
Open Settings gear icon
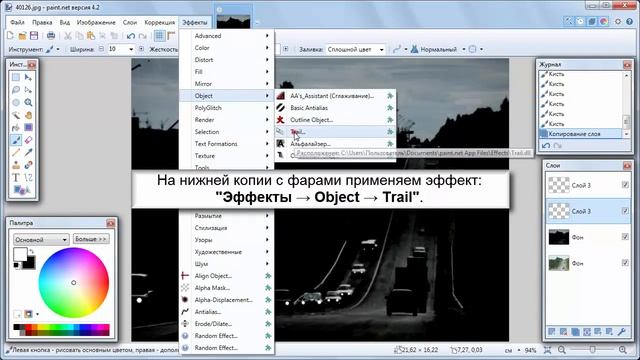618,22
